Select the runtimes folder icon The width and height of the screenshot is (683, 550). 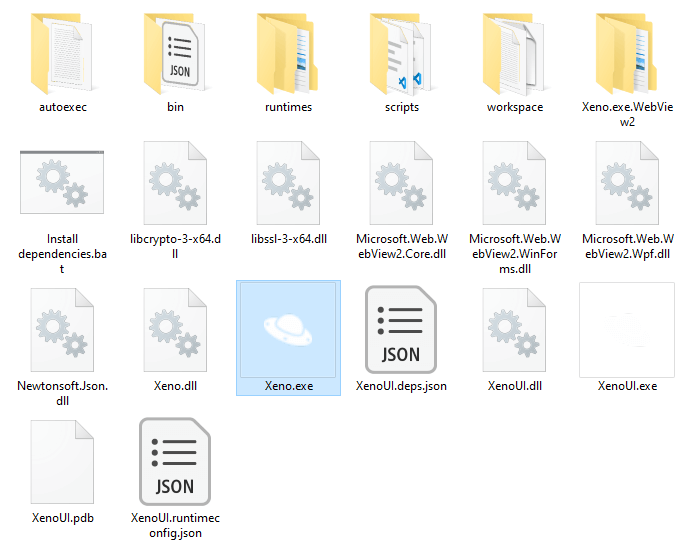coord(287,53)
